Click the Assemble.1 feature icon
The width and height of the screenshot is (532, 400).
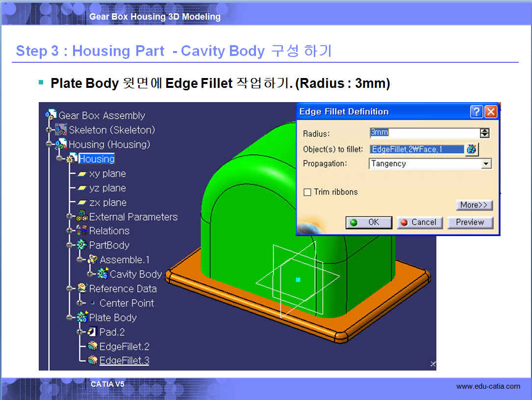tap(93, 260)
